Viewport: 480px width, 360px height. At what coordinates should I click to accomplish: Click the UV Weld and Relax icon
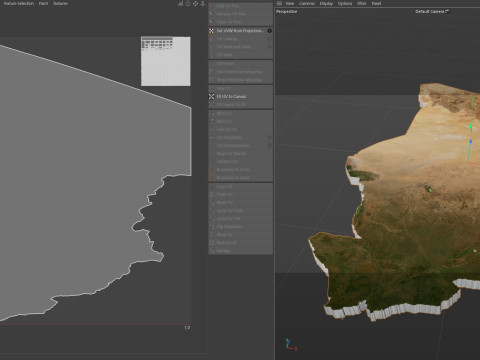211,47
